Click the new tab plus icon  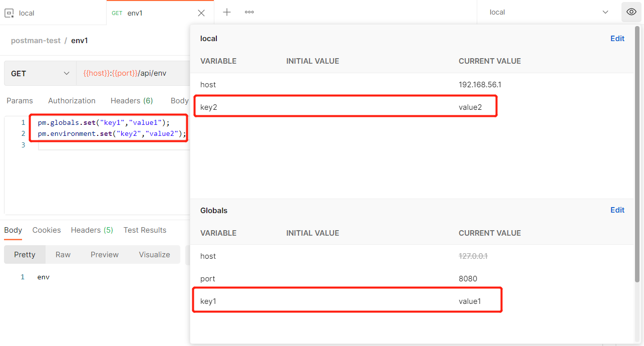point(227,12)
